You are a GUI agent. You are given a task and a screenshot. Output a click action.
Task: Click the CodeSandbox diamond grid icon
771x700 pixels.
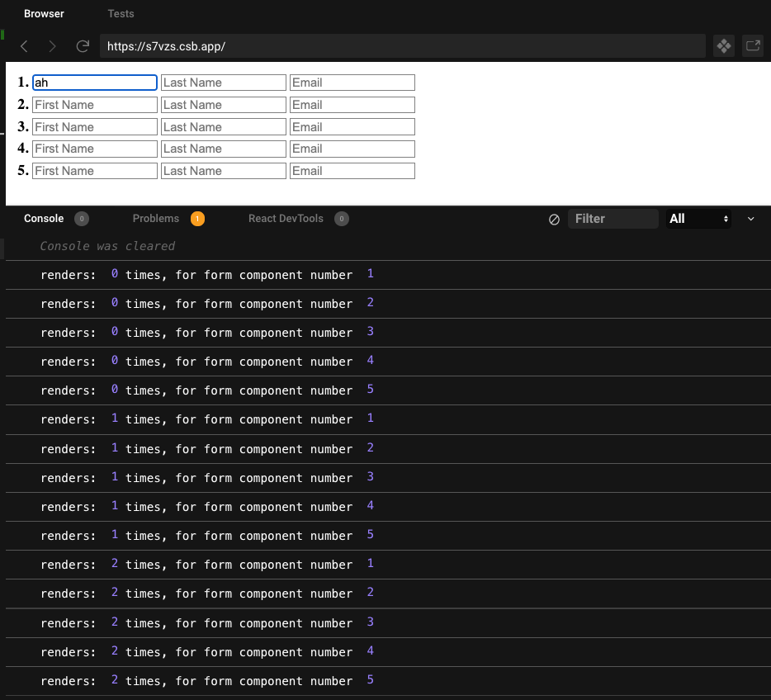(724, 46)
